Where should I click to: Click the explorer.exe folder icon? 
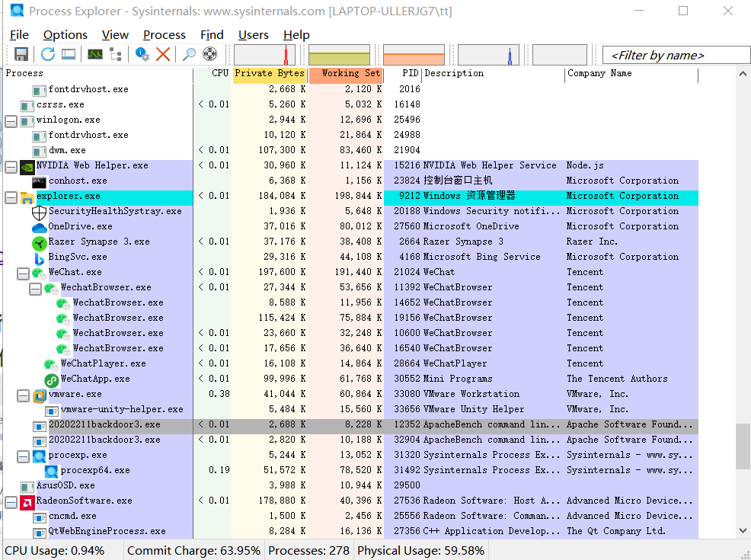[x=27, y=197]
